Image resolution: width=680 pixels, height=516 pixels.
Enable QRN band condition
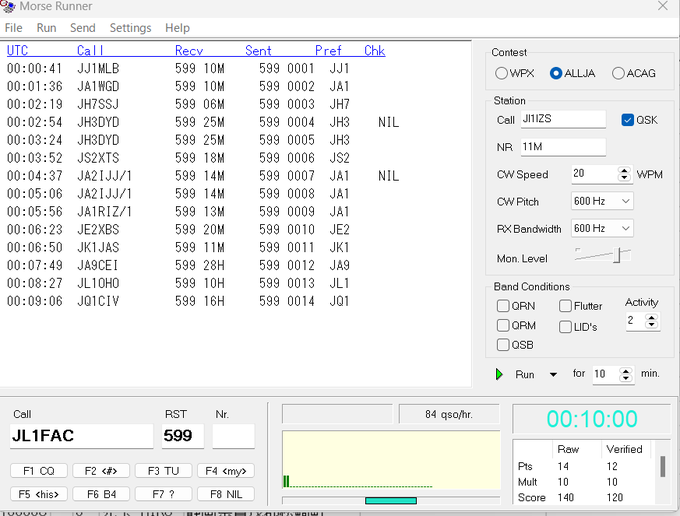pos(503,306)
